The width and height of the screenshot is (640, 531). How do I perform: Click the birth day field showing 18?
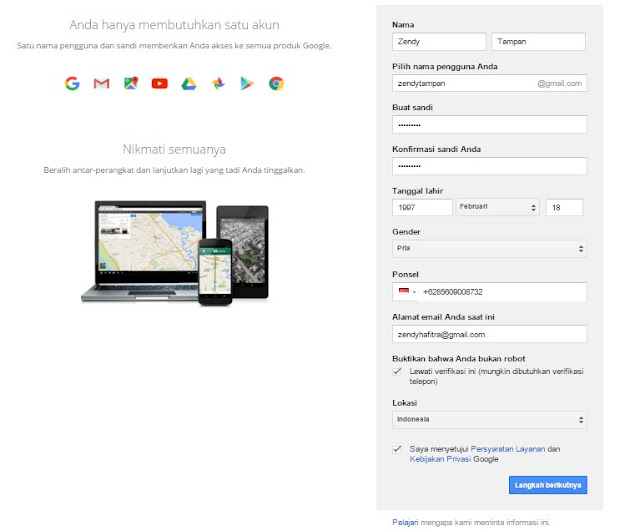(564, 207)
